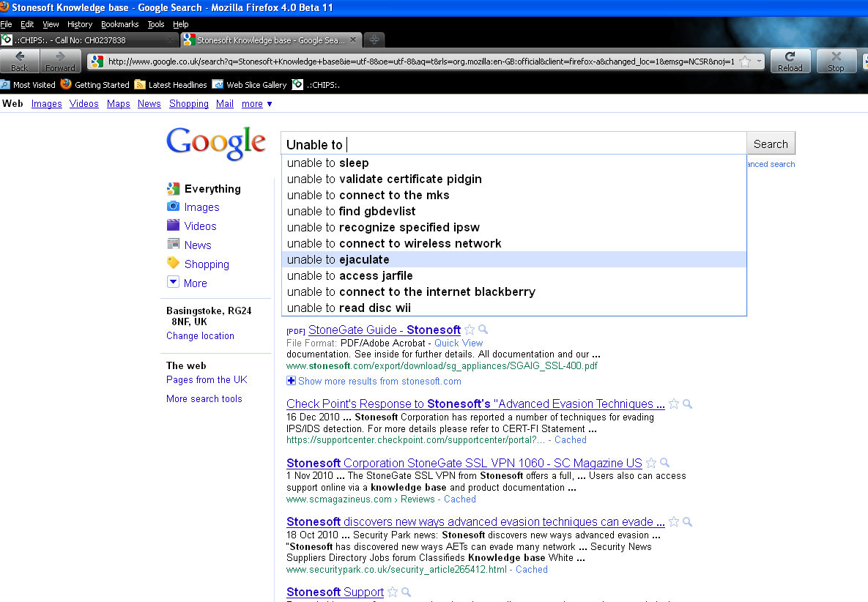
Task: Close the Stonesoft Knowledge base tab
Action: 353,40
